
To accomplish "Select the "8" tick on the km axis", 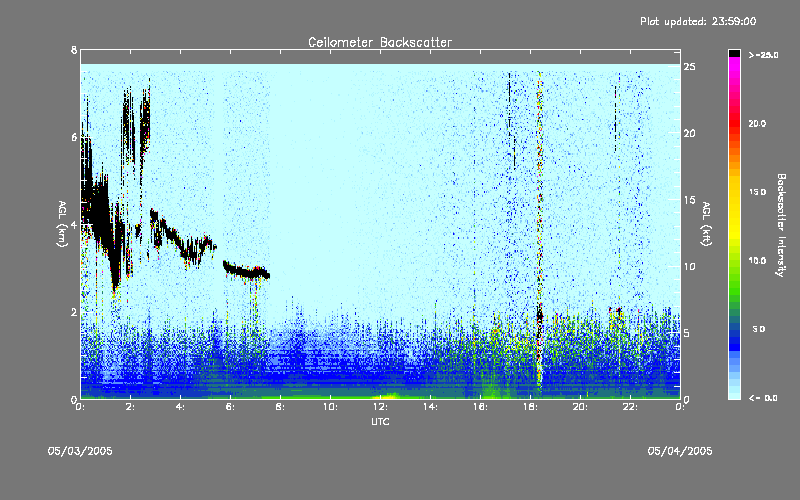I will tap(74, 50).
